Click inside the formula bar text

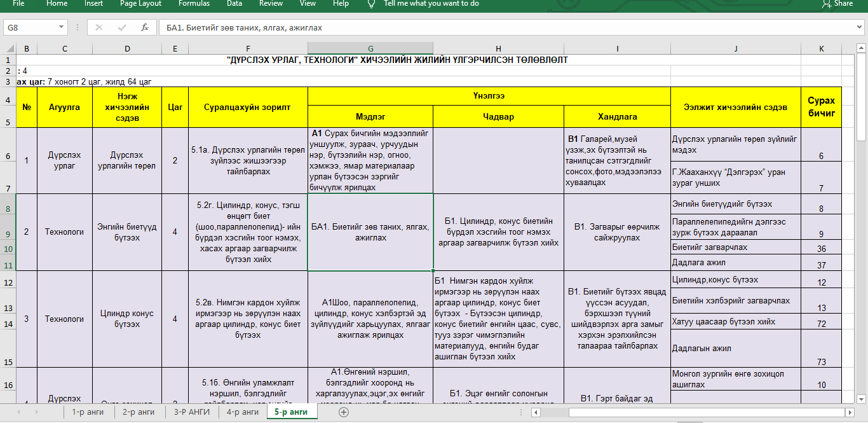pyautogui.click(x=445, y=27)
